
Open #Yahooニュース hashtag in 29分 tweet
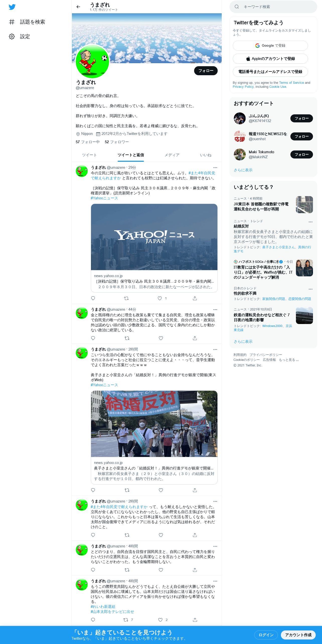104,198
